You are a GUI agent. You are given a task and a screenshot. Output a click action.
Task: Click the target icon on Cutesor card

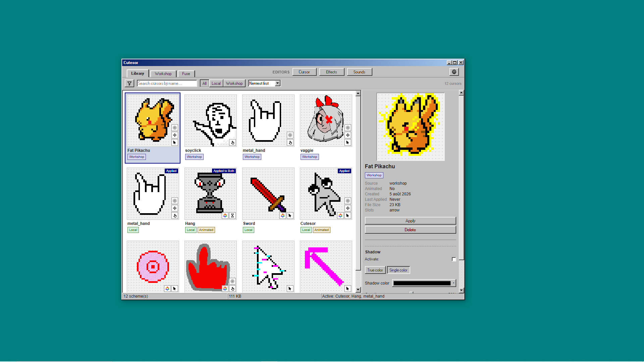348,201
